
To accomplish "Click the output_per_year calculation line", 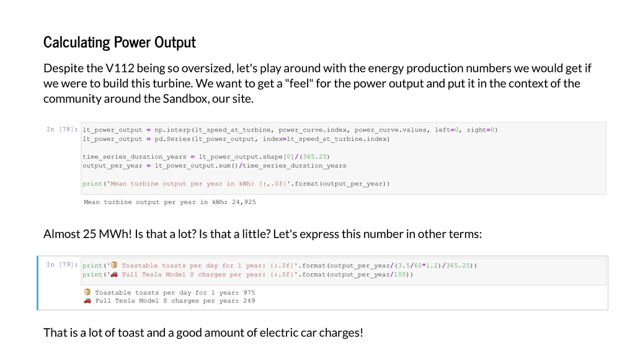I will click(x=214, y=166).
